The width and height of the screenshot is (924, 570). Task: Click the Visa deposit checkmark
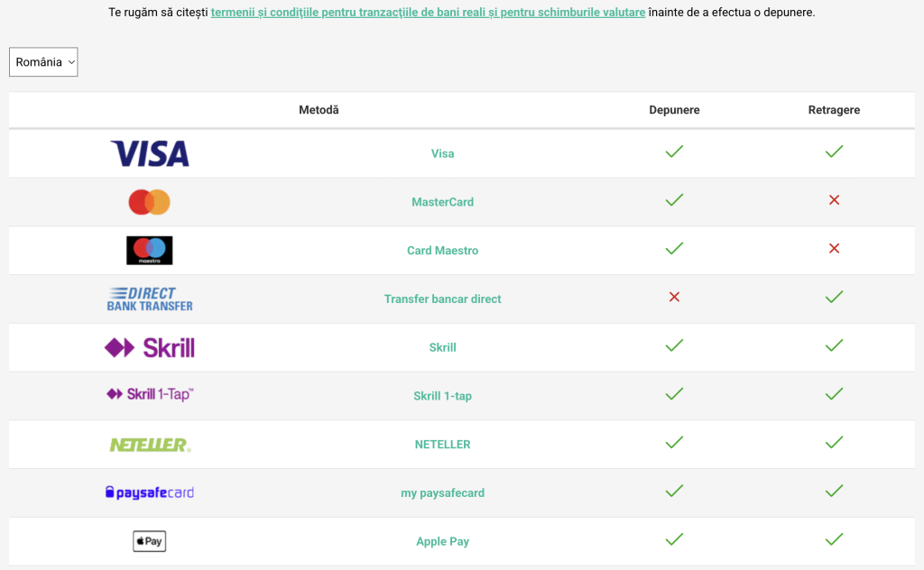[674, 152]
